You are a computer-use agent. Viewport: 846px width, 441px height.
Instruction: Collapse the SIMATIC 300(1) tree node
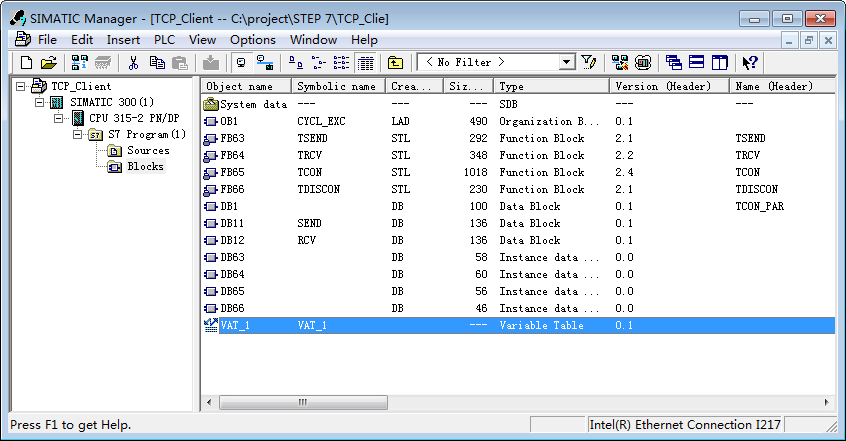[39, 102]
